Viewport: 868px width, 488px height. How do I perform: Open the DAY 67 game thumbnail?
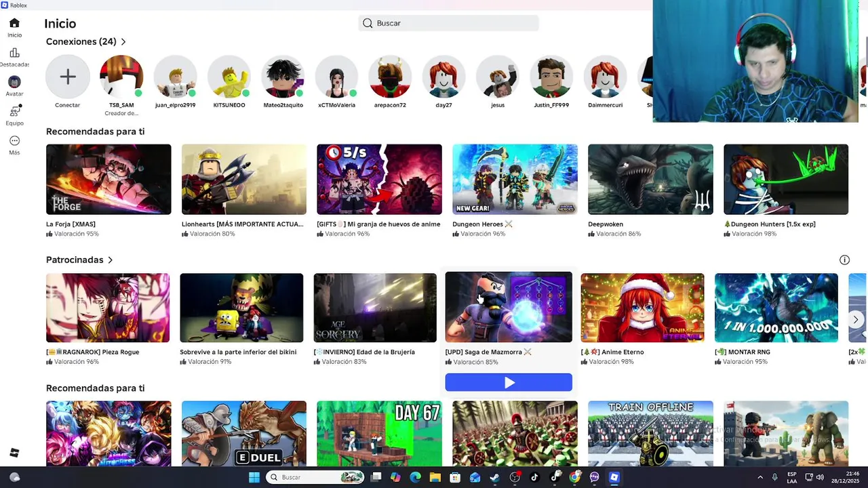pos(379,434)
